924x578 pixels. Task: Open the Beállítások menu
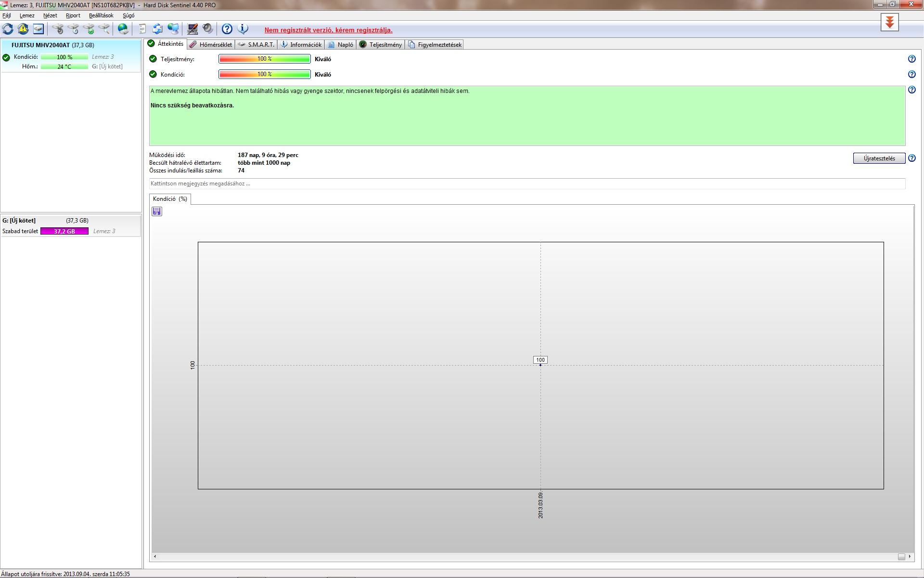pyautogui.click(x=101, y=15)
